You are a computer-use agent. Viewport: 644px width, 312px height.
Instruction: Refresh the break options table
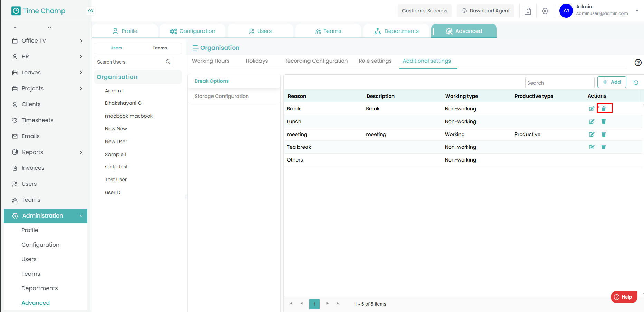(636, 83)
